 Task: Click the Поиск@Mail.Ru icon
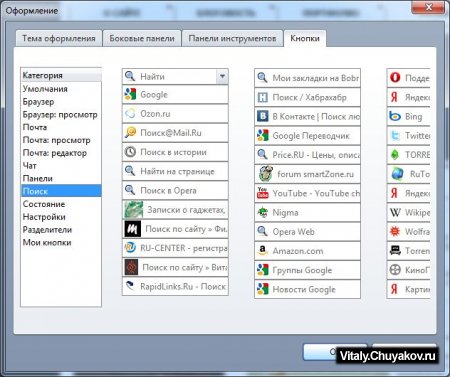[130, 133]
